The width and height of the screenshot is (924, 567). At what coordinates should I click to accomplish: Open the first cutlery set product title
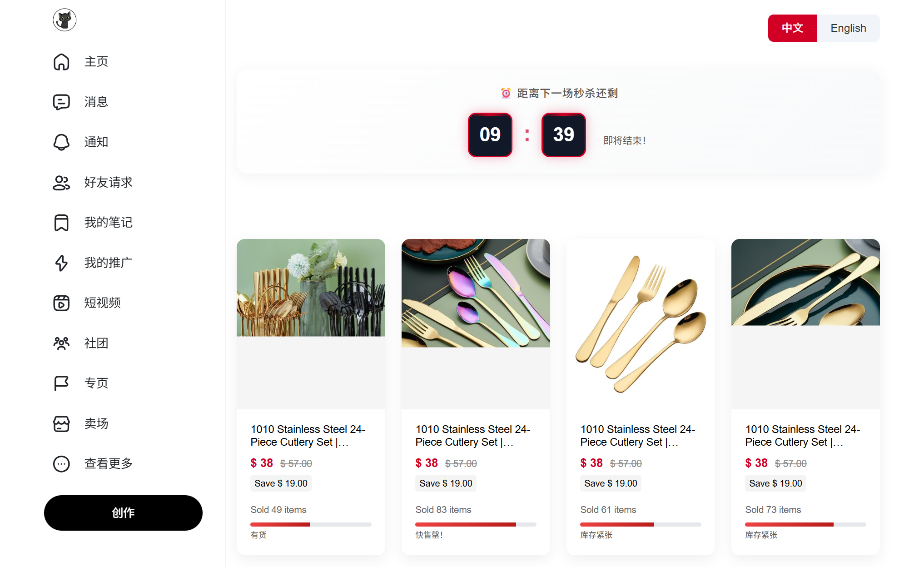[x=308, y=435]
